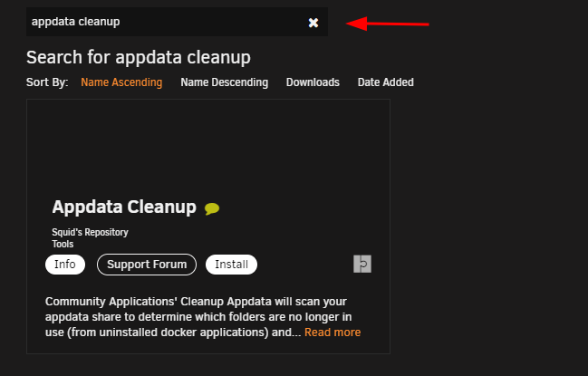
Task: Select the Tools category label
Action: (63, 244)
